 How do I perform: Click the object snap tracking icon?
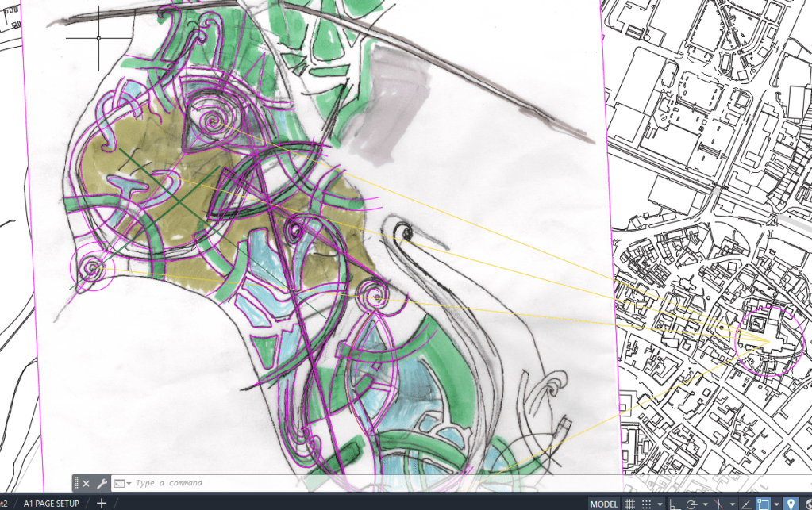(746, 504)
